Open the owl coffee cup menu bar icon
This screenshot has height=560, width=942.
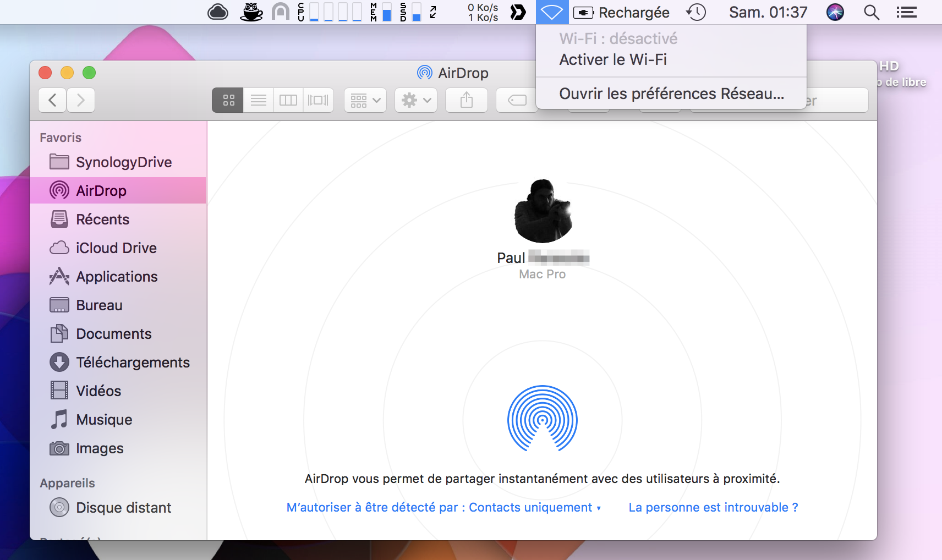point(251,12)
